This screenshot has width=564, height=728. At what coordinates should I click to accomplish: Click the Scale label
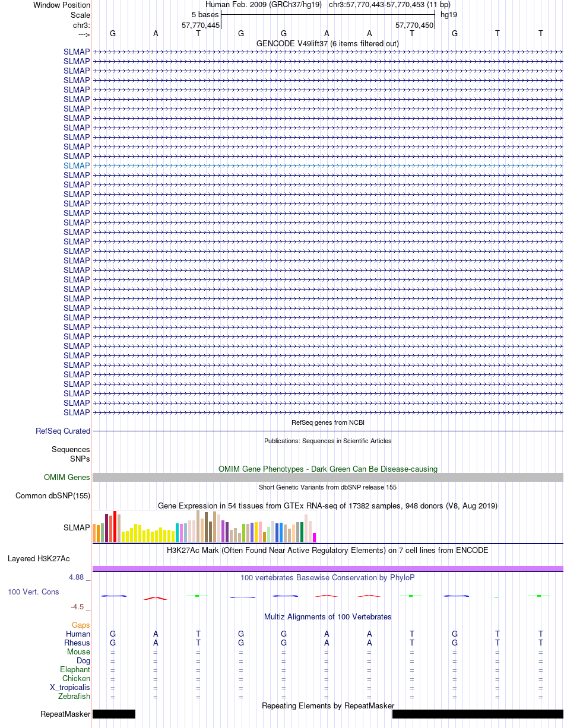pyautogui.click(x=80, y=15)
